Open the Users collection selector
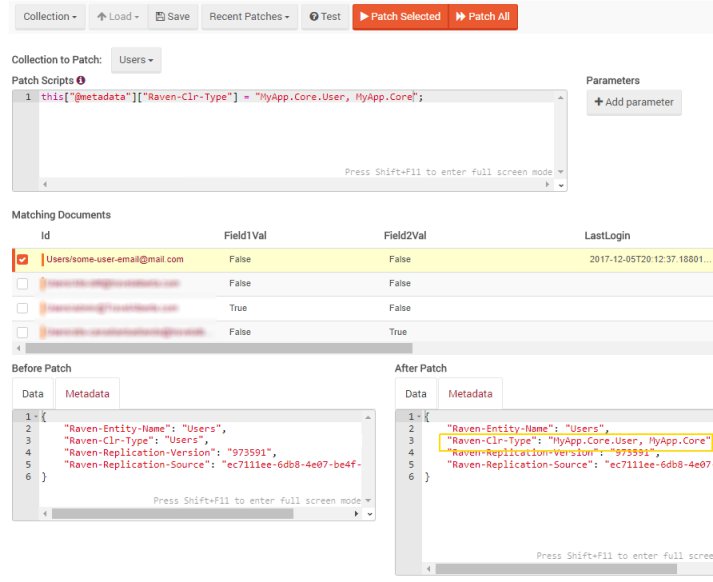 click(136, 60)
